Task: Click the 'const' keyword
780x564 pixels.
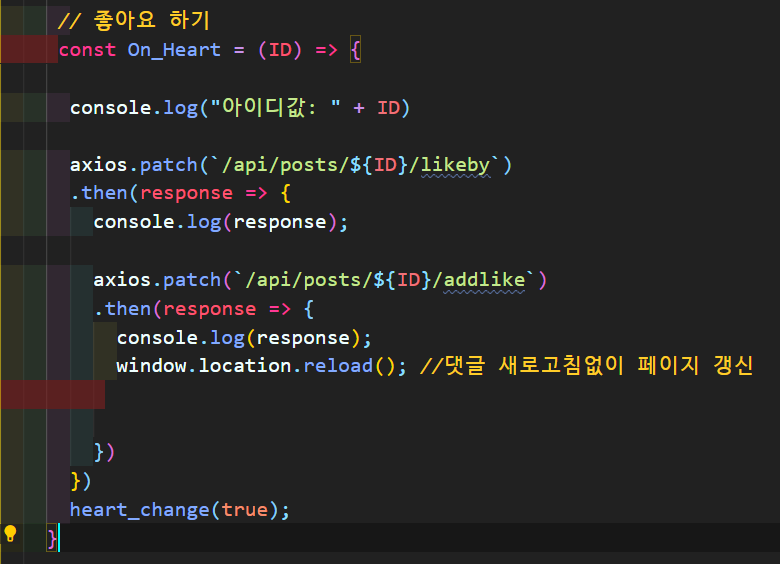Action: coord(87,50)
